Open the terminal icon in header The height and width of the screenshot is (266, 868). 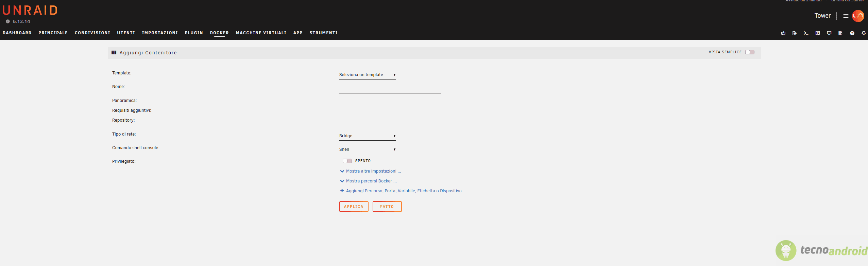tap(806, 33)
